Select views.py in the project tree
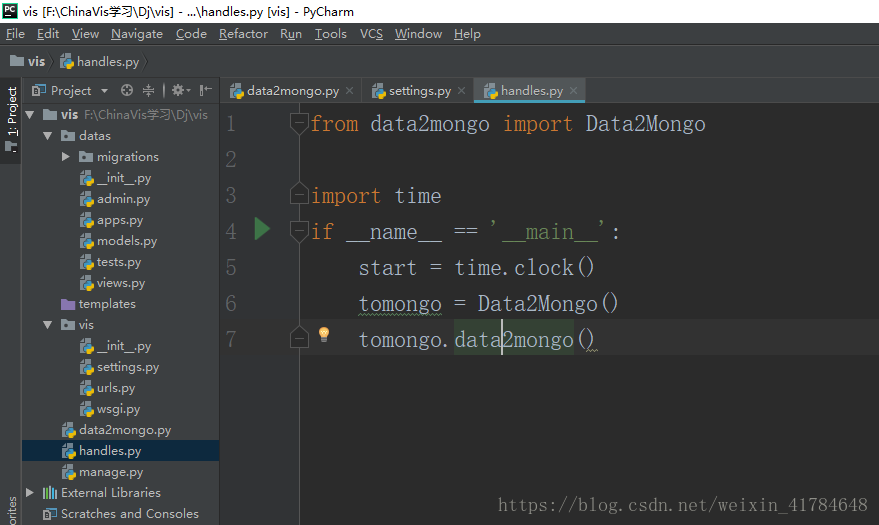The height and width of the screenshot is (525, 879). pos(113,283)
